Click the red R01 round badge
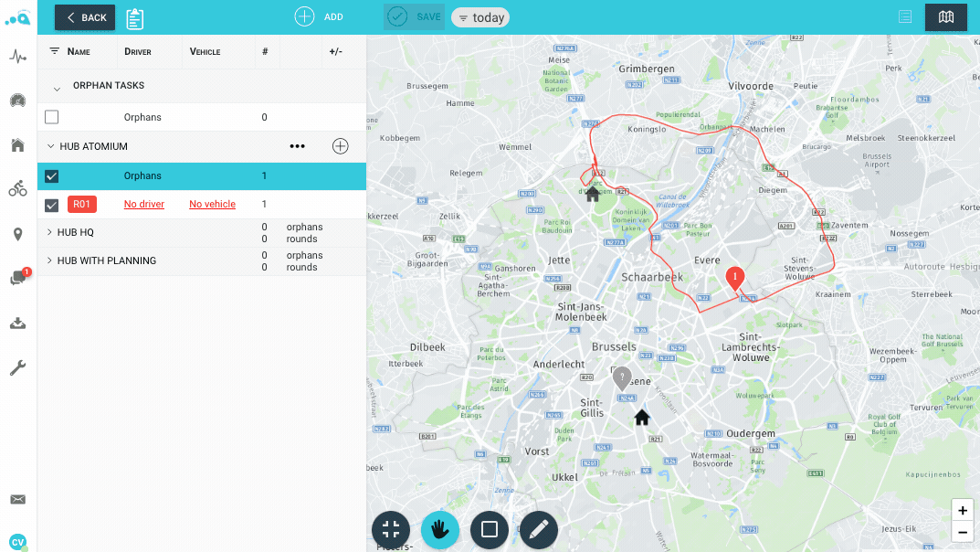Viewport: 980px width, 552px height. pos(82,205)
